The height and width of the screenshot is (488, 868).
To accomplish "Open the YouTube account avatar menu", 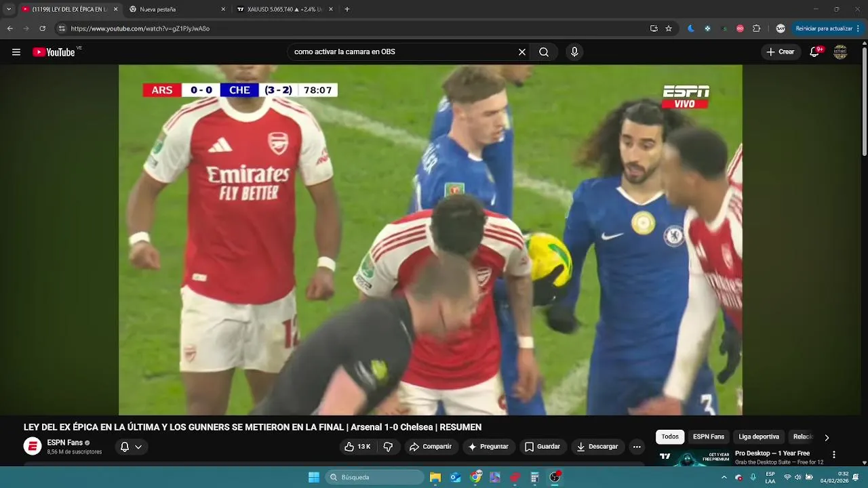I will tap(840, 52).
